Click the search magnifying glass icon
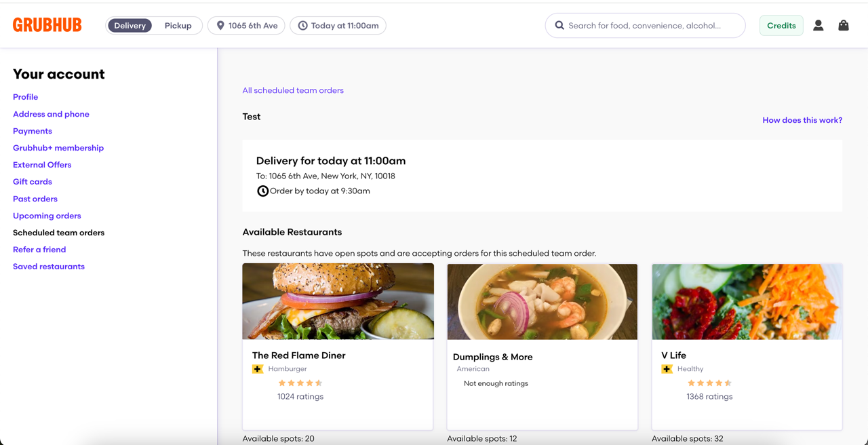This screenshot has height=445, width=868. tap(559, 26)
